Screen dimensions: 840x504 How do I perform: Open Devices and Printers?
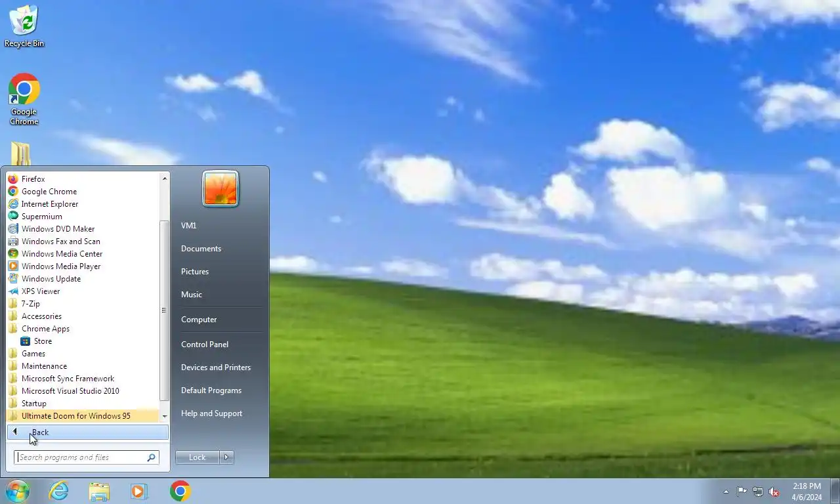pos(219,367)
